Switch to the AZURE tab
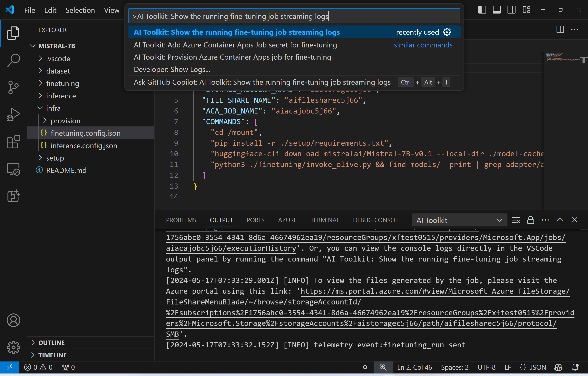 pos(287,220)
